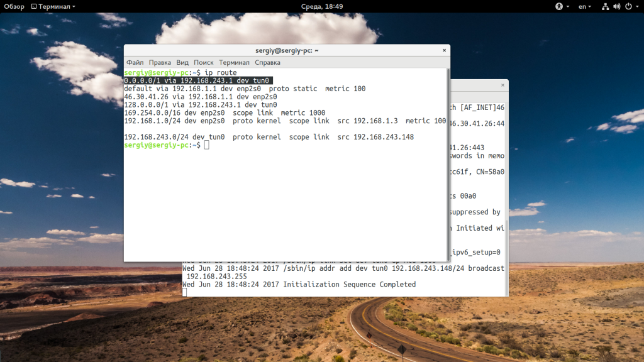The height and width of the screenshot is (362, 644).
Task: Open the Поиск menu
Action: pyautogui.click(x=204, y=63)
